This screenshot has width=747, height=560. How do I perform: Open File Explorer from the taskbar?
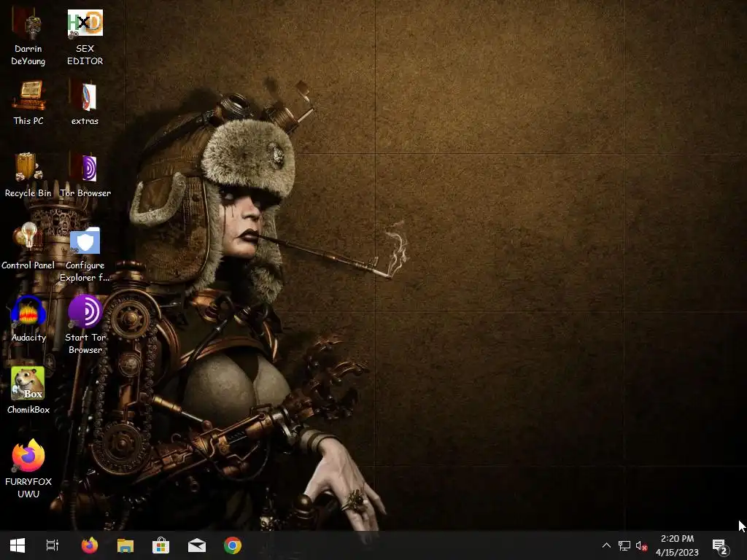[125, 545]
